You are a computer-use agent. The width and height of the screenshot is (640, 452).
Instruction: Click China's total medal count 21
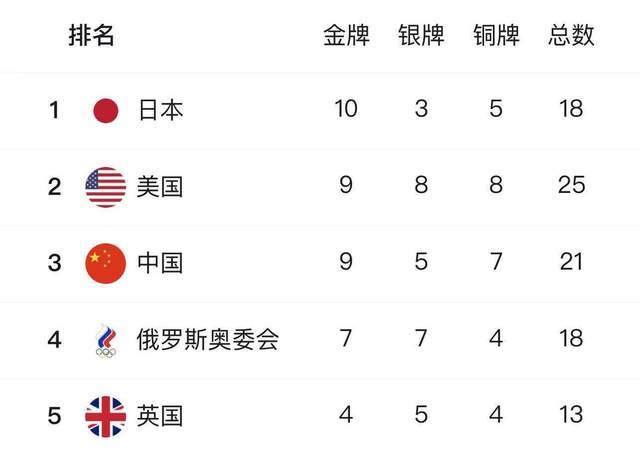(571, 261)
